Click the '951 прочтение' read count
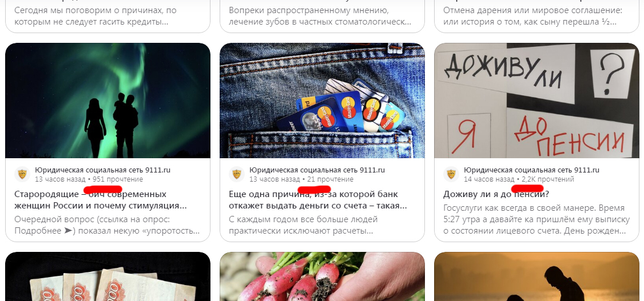This screenshot has height=301, width=644. (x=118, y=179)
